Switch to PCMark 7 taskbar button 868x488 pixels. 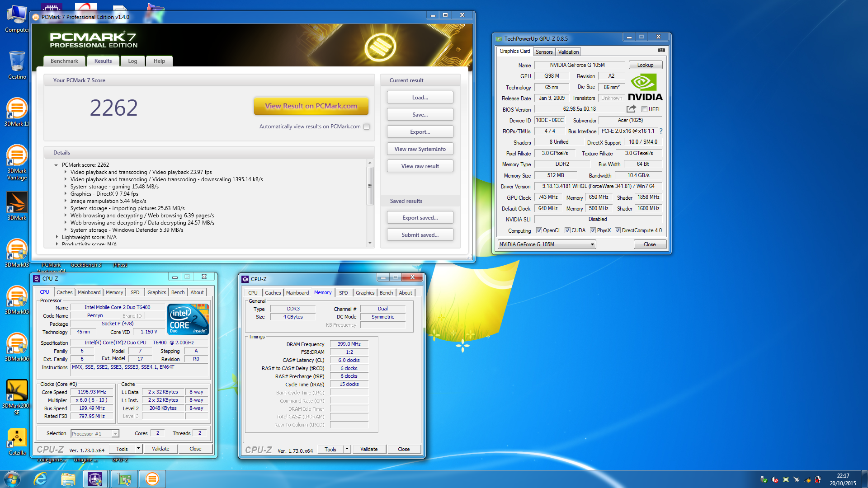tap(152, 479)
